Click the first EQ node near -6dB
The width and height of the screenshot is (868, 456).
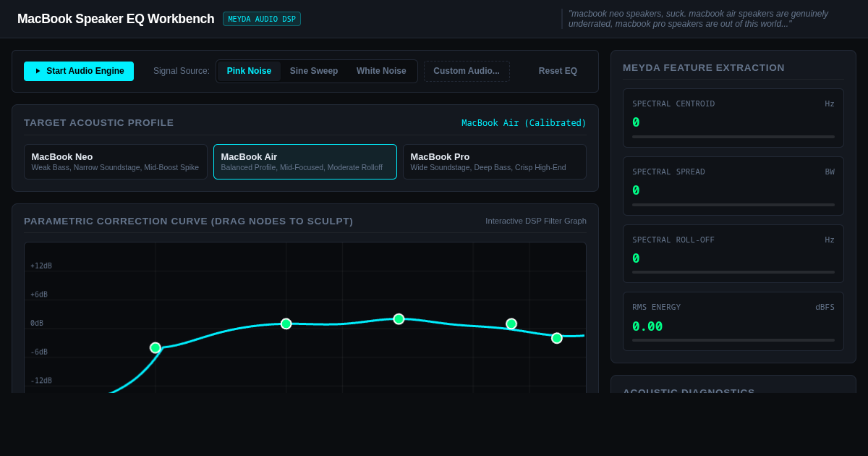click(156, 347)
